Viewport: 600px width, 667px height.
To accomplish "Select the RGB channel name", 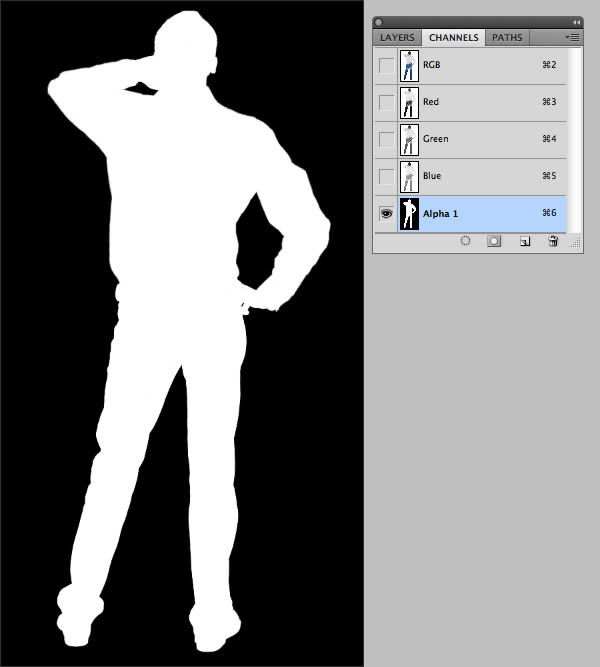I will click(x=431, y=65).
